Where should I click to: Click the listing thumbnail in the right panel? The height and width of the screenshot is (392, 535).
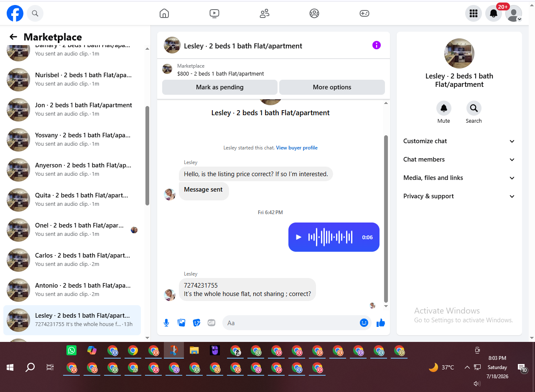click(x=459, y=53)
